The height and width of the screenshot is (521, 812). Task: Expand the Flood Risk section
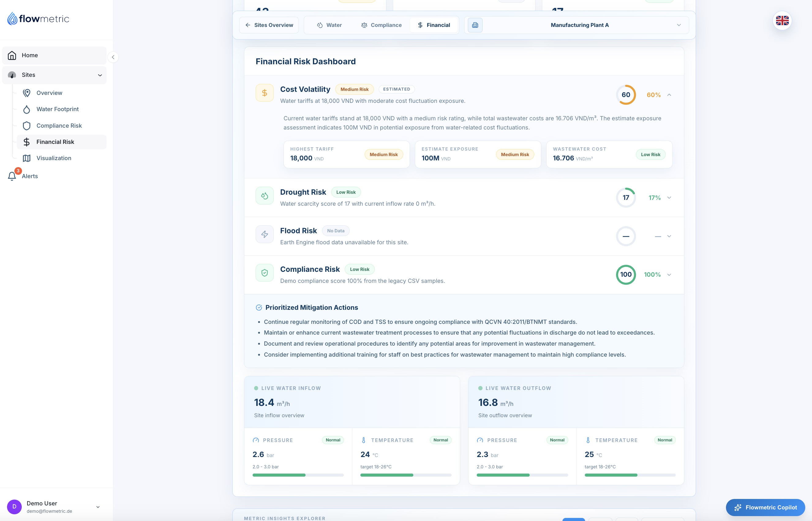point(669,236)
